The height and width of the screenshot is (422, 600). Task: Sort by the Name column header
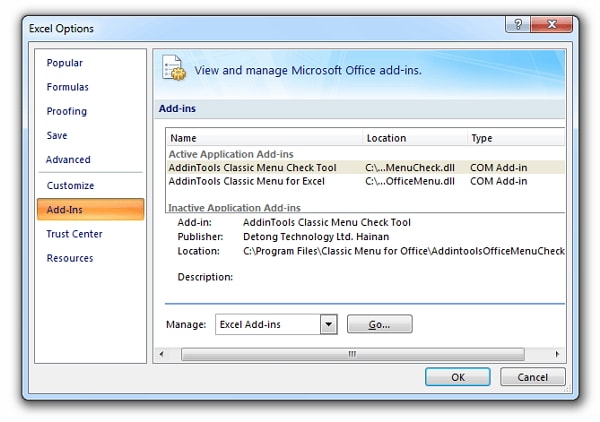264,138
